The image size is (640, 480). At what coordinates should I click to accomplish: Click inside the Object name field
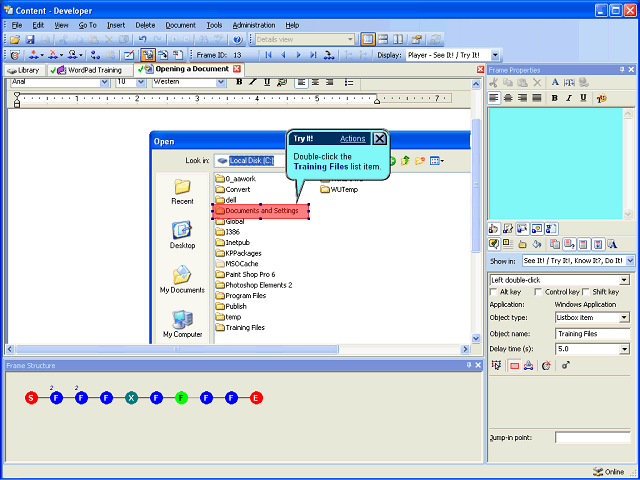click(x=592, y=333)
